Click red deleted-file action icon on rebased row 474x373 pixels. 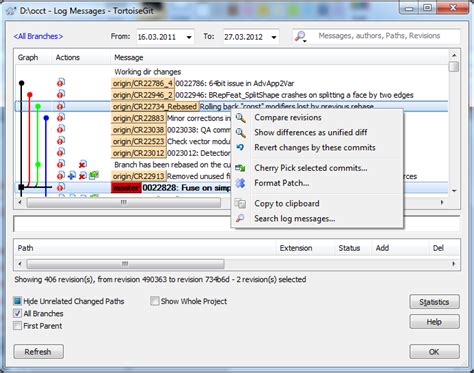(83, 164)
